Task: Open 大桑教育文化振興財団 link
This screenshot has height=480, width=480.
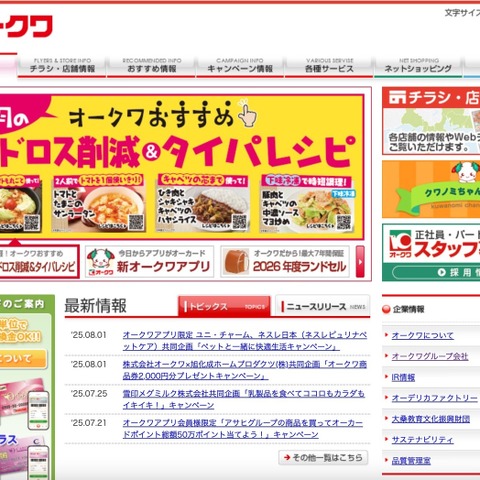Action: tap(431, 419)
